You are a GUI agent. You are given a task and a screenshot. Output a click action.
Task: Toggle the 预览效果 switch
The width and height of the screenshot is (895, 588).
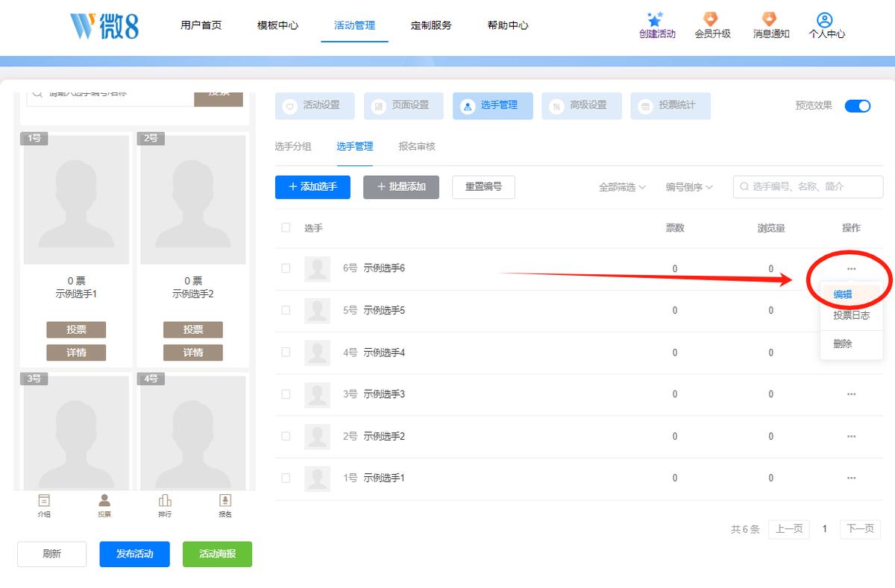(x=858, y=106)
